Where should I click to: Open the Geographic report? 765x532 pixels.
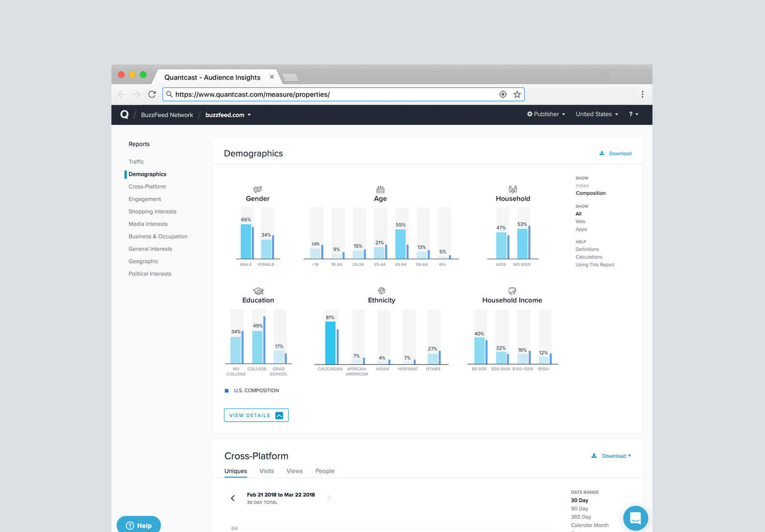[143, 261]
